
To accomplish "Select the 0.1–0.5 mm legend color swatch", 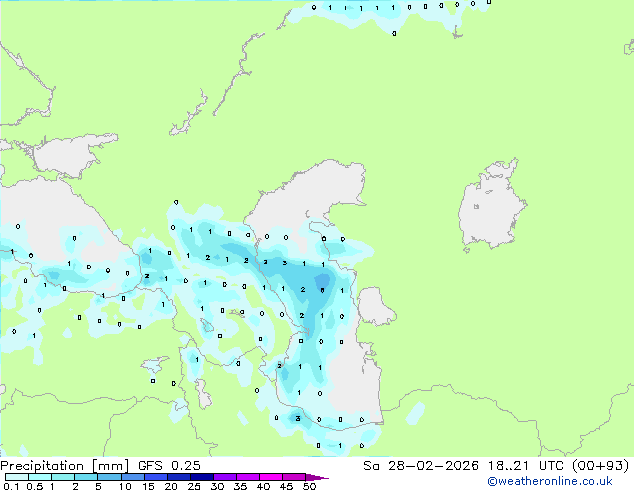I will tap(17, 477).
